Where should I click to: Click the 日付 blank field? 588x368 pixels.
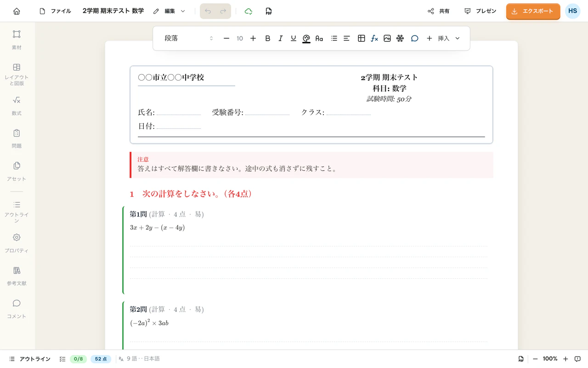tap(179, 126)
